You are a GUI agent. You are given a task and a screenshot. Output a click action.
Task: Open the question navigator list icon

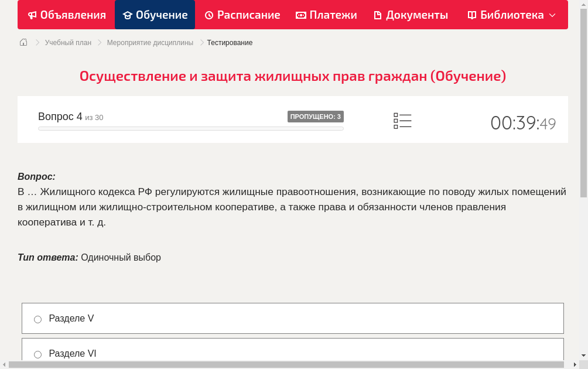coord(402,121)
